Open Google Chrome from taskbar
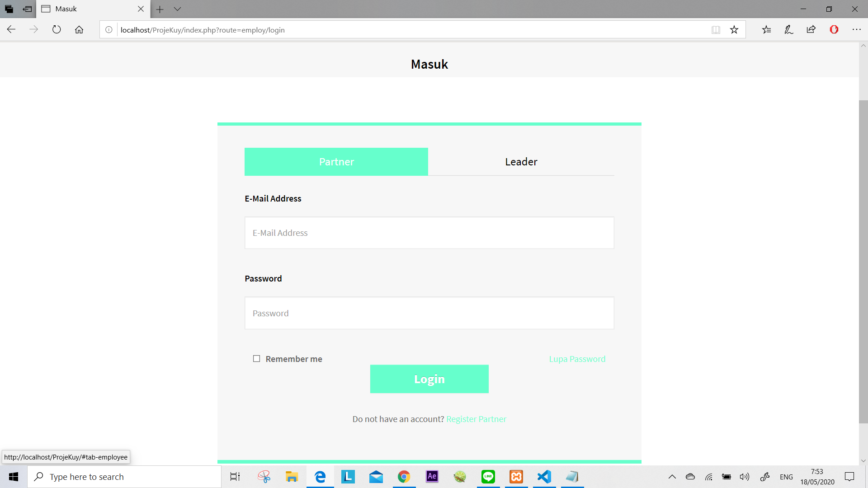 404,477
